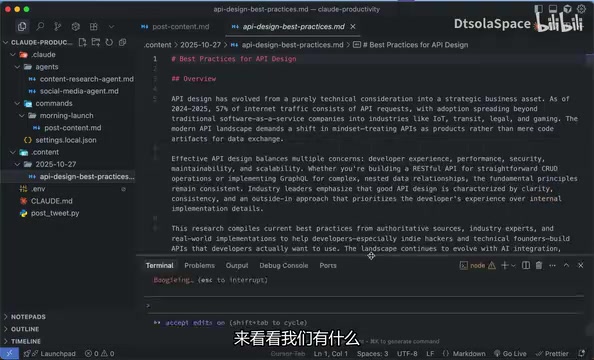Click the remote window indicator in status bar
594x360 pixels.
coord(9,354)
